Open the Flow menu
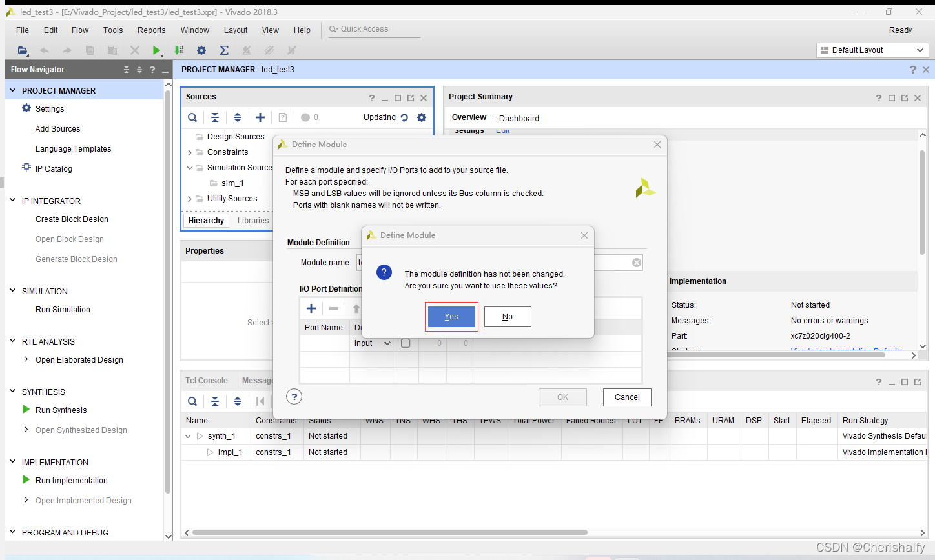Viewport: 935px width, 560px height. [80, 30]
